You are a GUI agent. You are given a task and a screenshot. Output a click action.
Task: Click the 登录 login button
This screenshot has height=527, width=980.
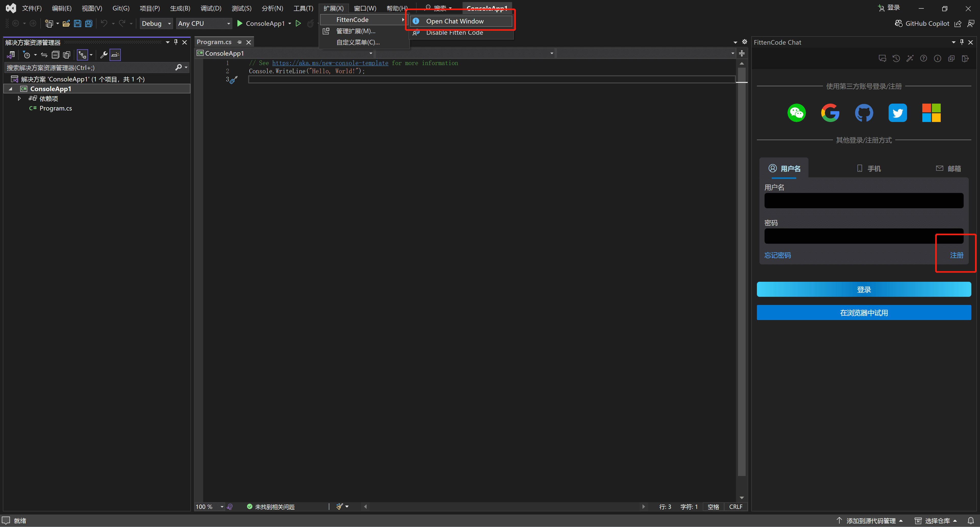pos(864,289)
